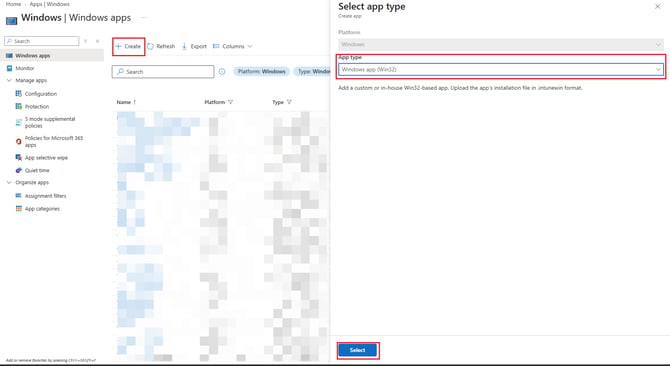Open Configuration under Manage apps
Image resolution: width=670 pixels, height=366 pixels.
pos(41,94)
